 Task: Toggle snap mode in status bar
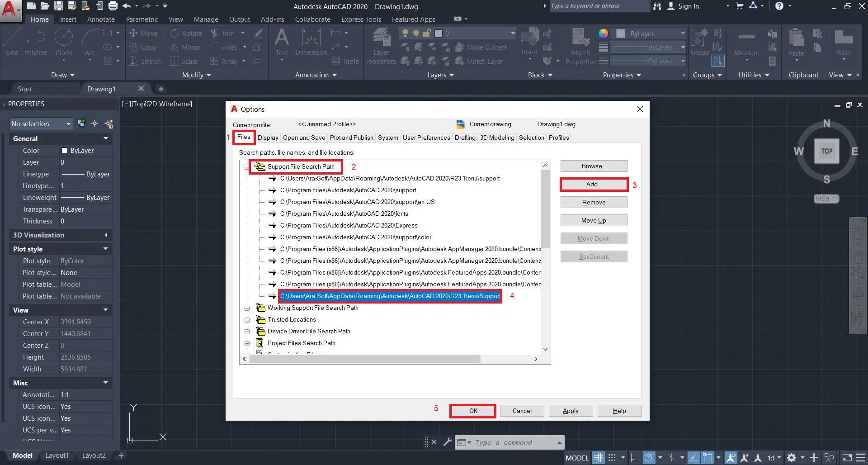pos(612,458)
